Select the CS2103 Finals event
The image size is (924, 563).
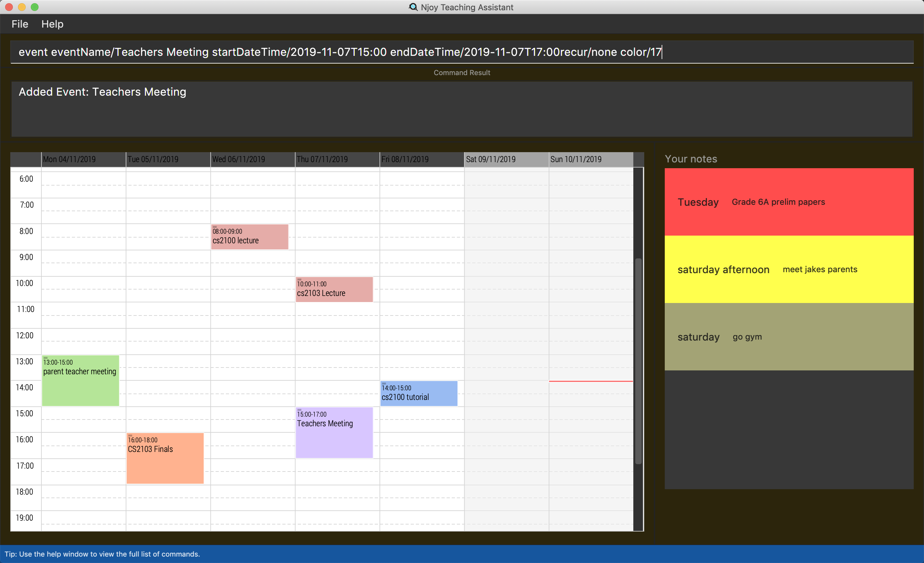165,458
